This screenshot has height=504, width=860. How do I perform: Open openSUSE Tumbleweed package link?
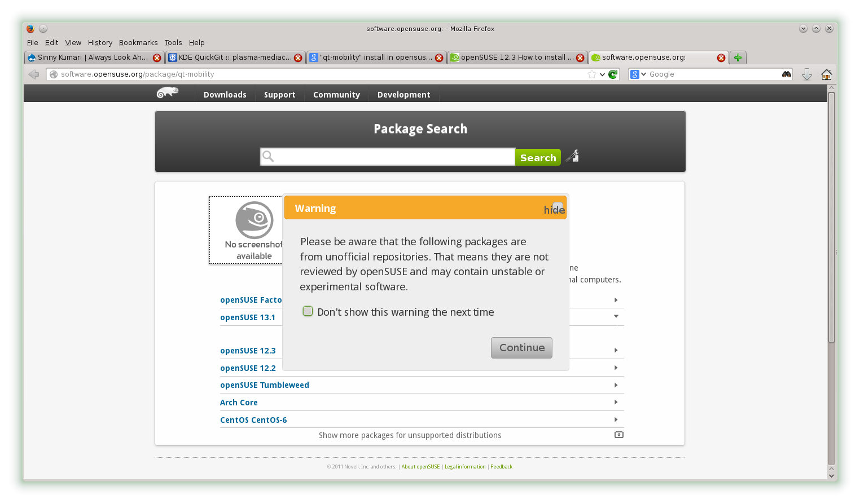[265, 385]
